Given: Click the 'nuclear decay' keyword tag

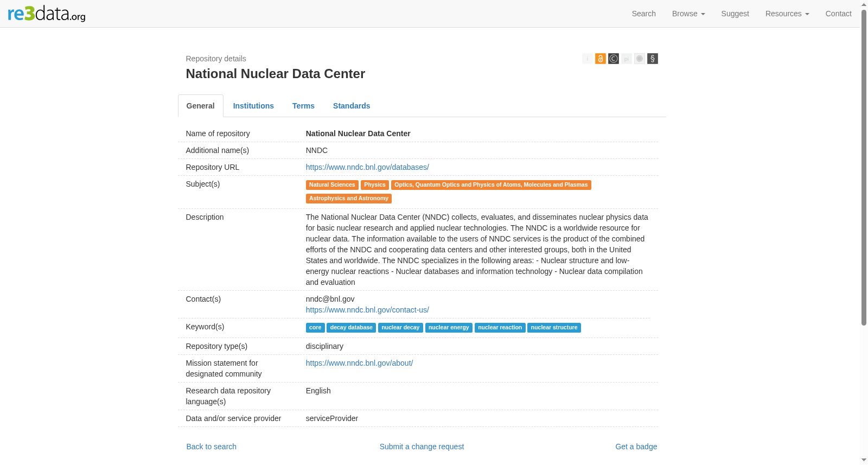Looking at the screenshot, I should [x=400, y=328].
